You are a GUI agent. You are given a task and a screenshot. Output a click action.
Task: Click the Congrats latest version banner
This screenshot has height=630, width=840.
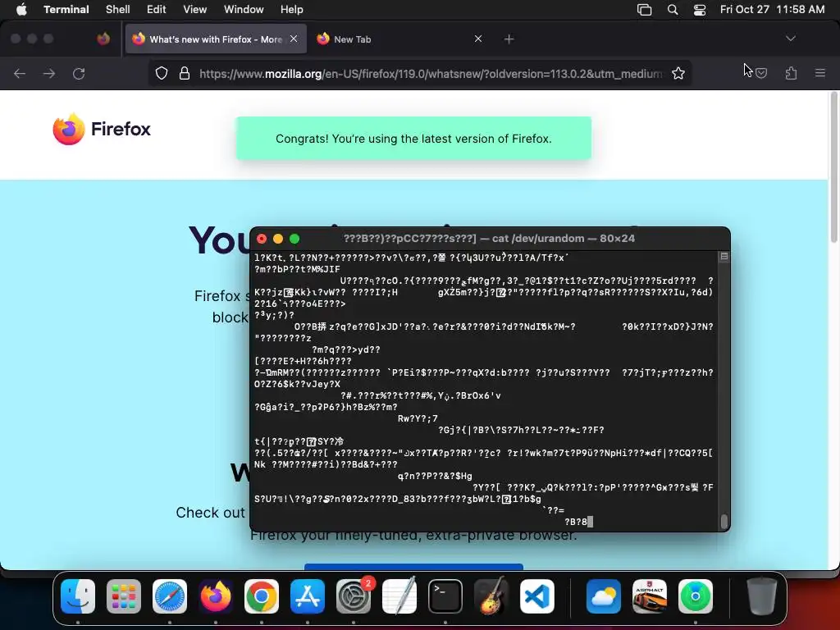[413, 138]
